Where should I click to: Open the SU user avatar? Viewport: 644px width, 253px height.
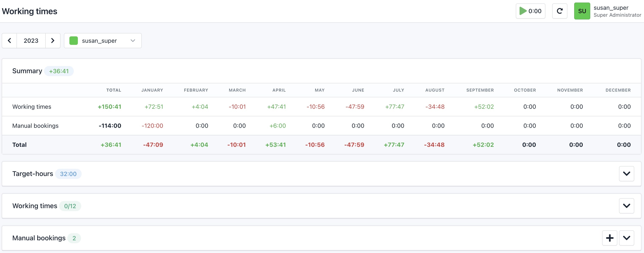[x=582, y=11]
